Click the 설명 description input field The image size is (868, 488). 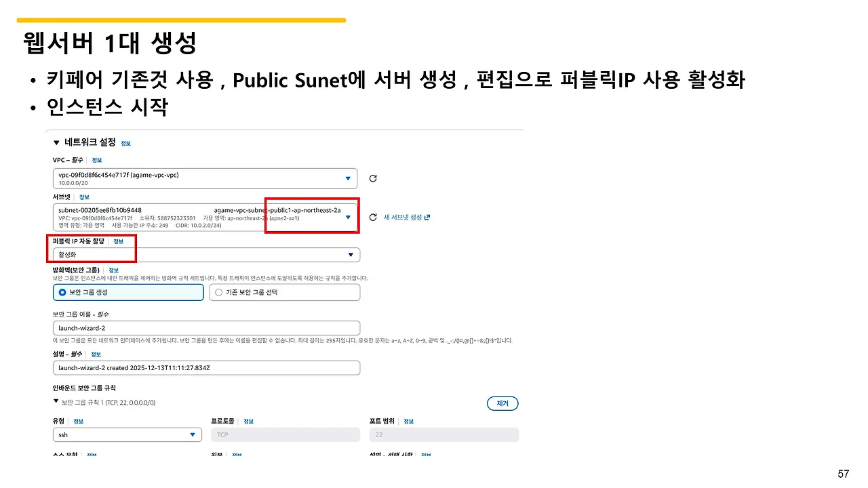point(203,367)
